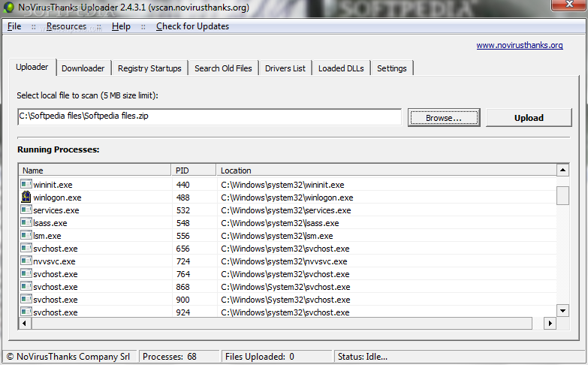Click the Status: Idle... status entry
Image resolution: width=588 pixels, height=365 pixels.
[x=460, y=357]
